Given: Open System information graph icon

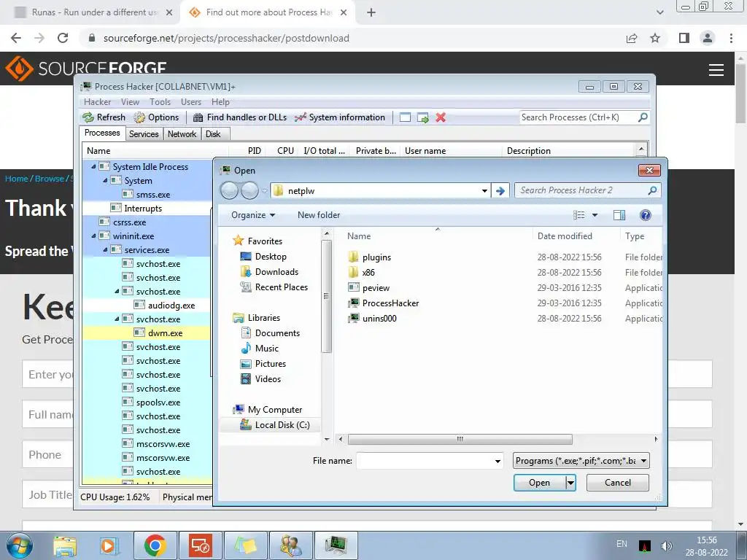Looking at the screenshot, I should coord(300,117).
